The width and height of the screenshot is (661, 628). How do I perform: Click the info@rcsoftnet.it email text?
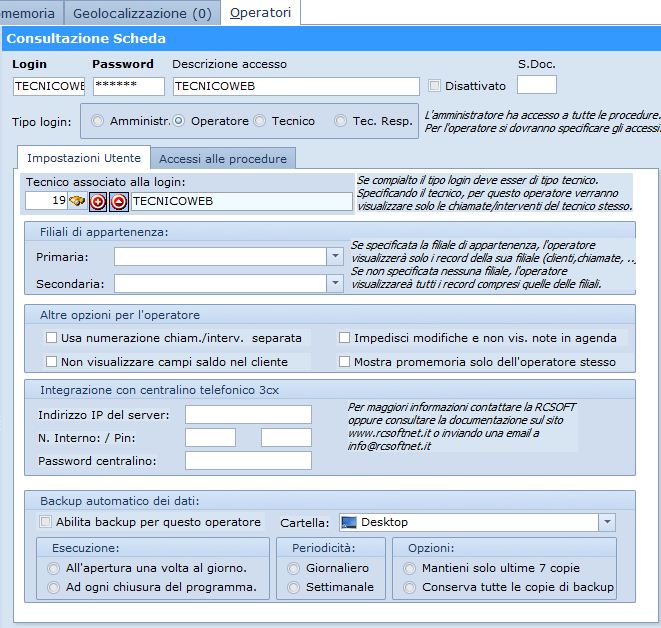pyautogui.click(x=389, y=446)
